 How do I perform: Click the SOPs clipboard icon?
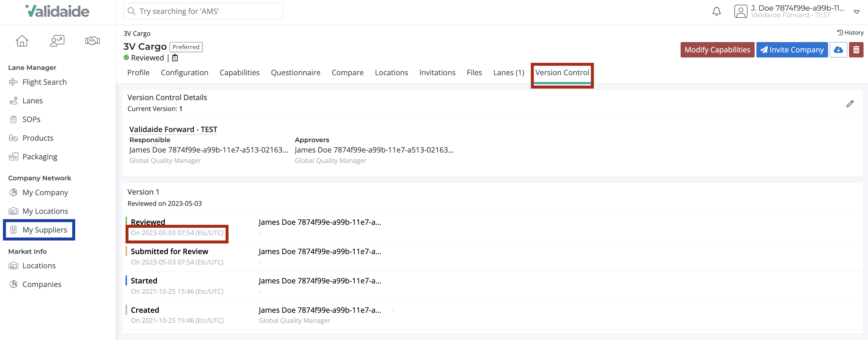click(13, 119)
